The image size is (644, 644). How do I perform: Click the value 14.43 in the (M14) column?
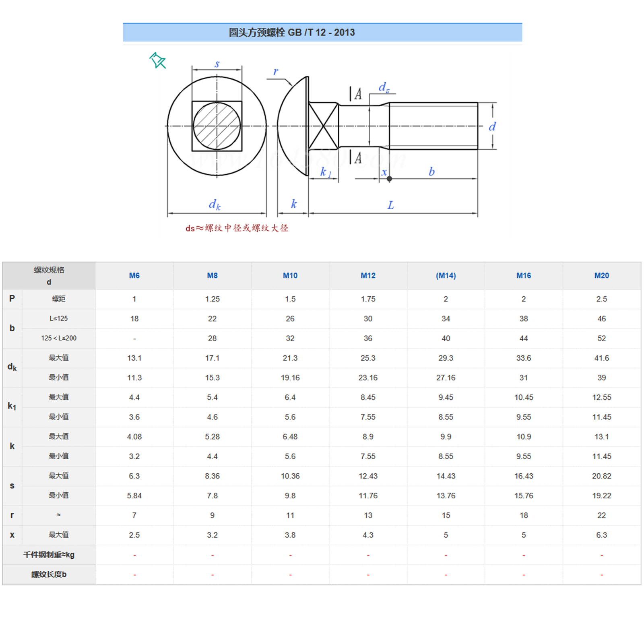[446, 476]
